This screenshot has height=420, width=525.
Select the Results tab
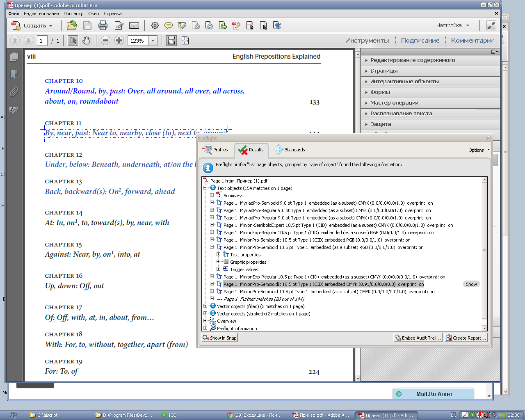251,150
